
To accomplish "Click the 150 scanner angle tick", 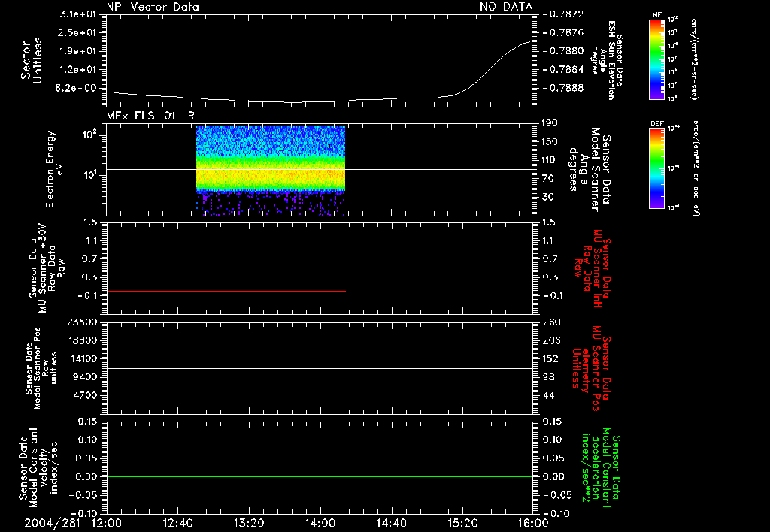I will (x=550, y=141).
